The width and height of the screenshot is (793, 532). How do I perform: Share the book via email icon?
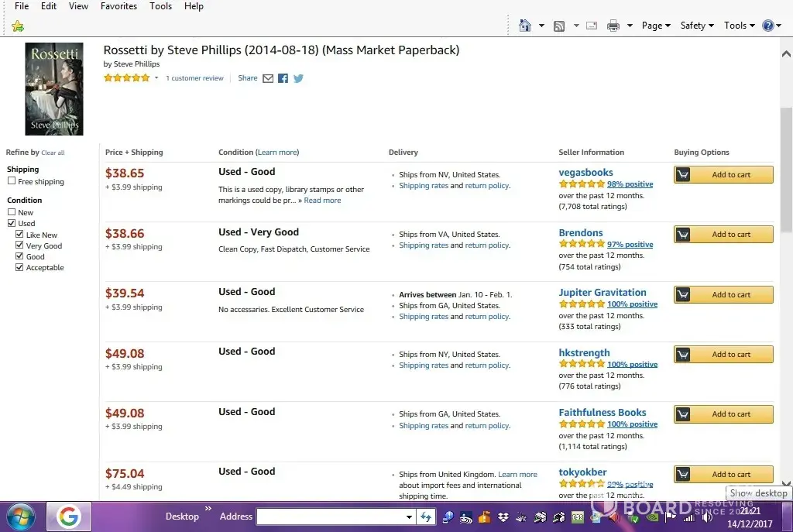tap(268, 78)
